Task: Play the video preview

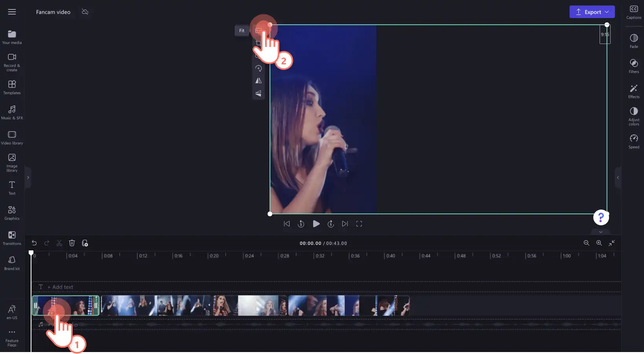Action: [x=316, y=224]
